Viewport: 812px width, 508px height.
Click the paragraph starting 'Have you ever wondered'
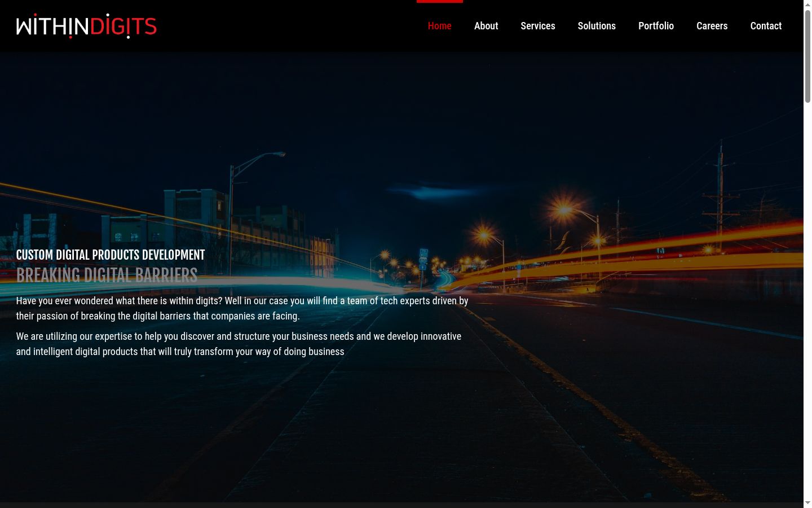click(x=242, y=308)
